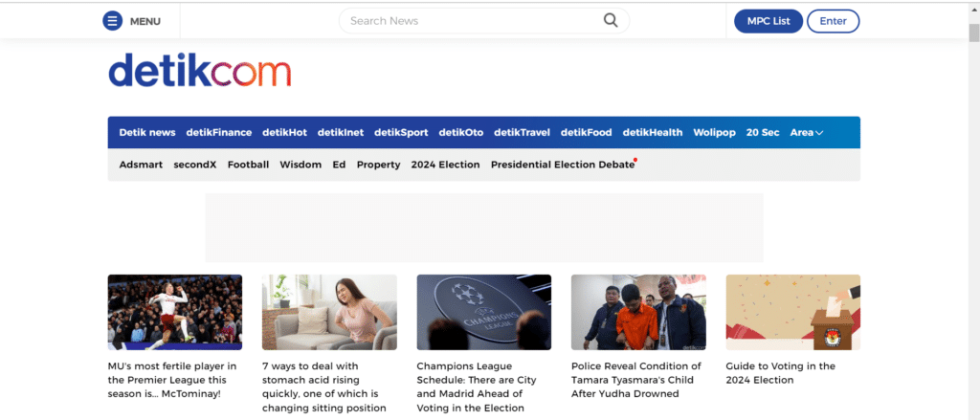Select detikFood in navigation
980x420 pixels.
[x=587, y=132]
